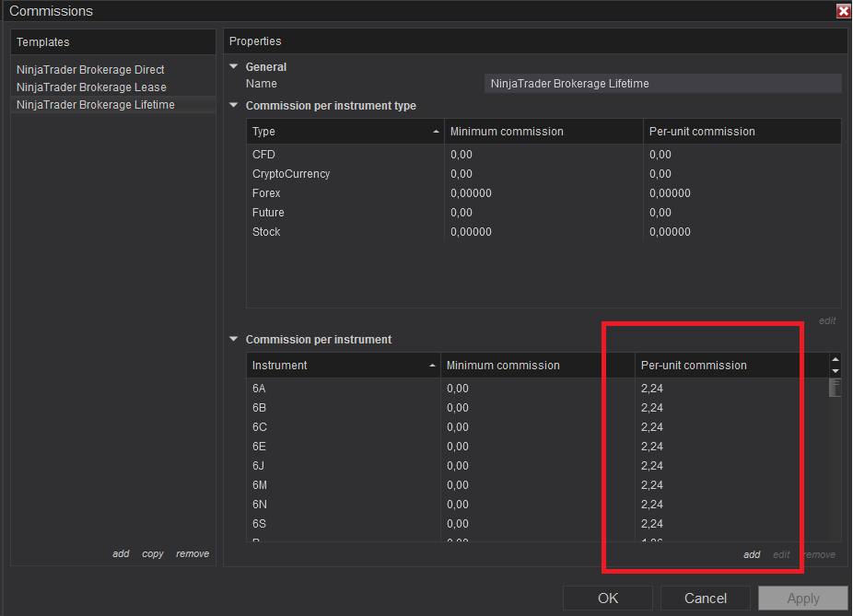Close the Commissions dialog window
This screenshot has width=853, height=616.
coord(843,11)
